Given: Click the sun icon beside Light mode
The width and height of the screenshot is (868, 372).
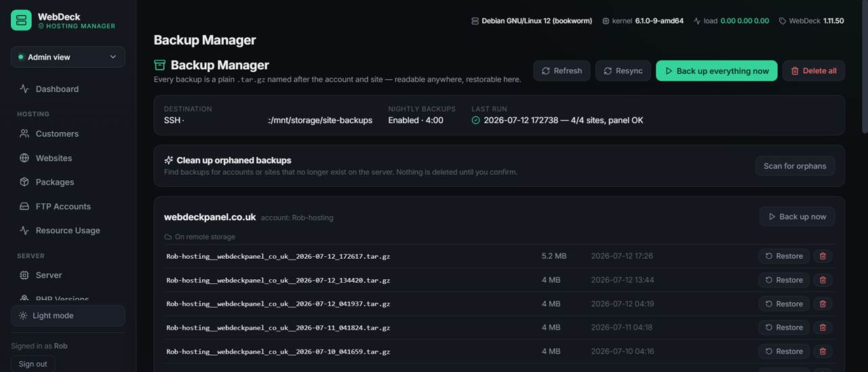Looking at the screenshot, I should pyautogui.click(x=23, y=316).
